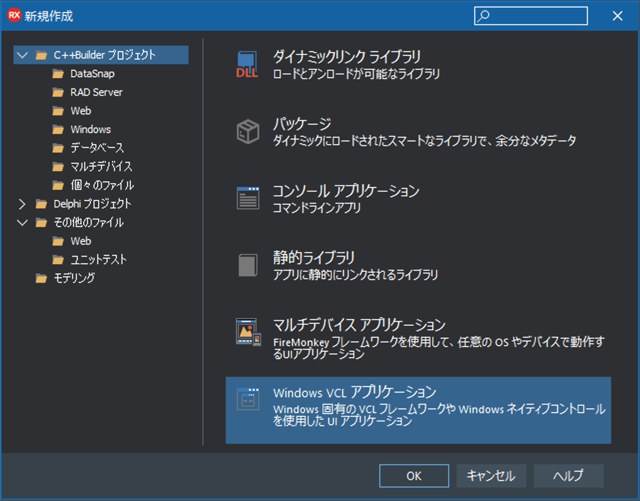Click folder icon next to データベース
This screenshot has width=640, height=501.
coord(58,148)
